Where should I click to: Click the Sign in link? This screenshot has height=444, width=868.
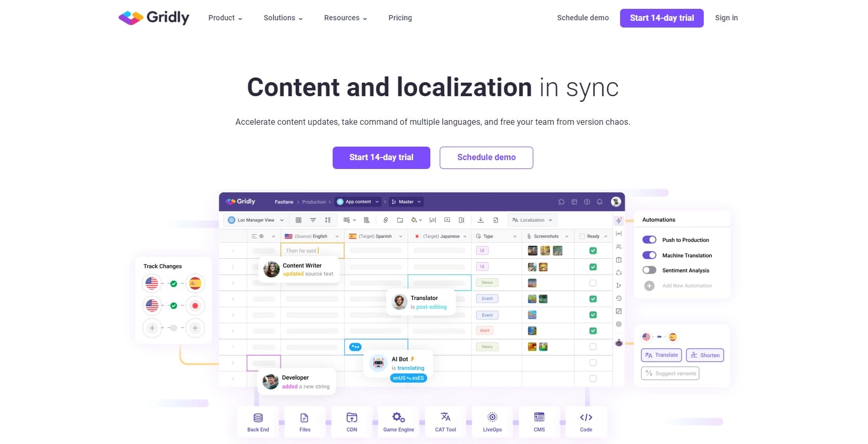pos(726,18)
